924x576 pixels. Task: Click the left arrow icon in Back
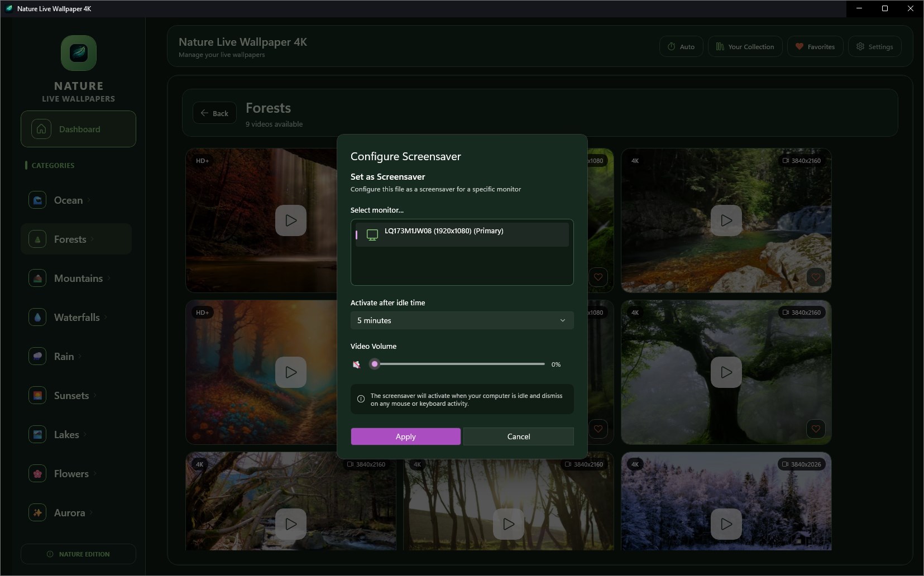204,113
